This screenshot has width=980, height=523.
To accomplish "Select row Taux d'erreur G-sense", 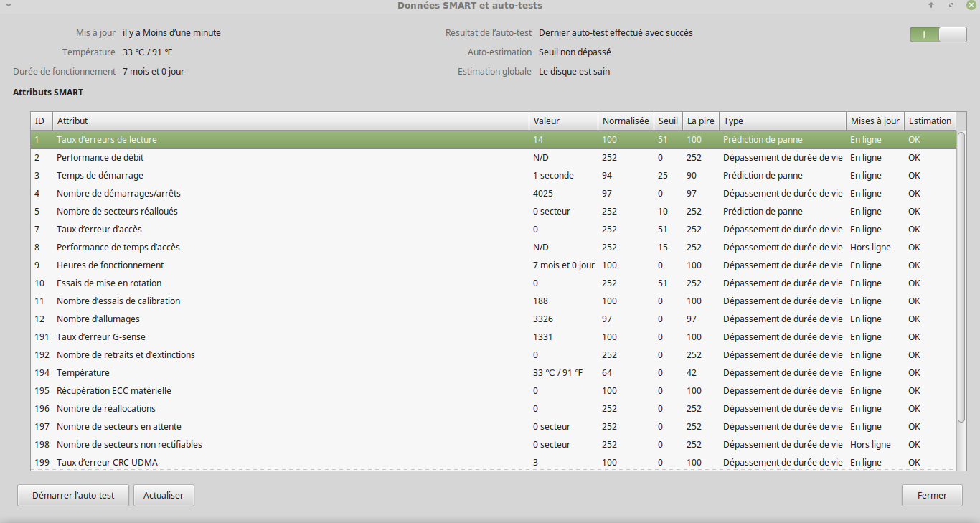I will click(493, 336).
